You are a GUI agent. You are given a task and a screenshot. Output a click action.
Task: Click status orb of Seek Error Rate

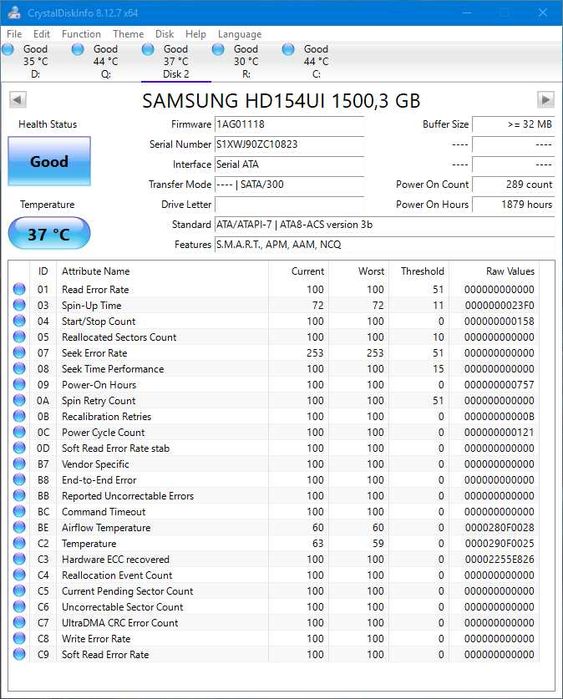point(19,353)
